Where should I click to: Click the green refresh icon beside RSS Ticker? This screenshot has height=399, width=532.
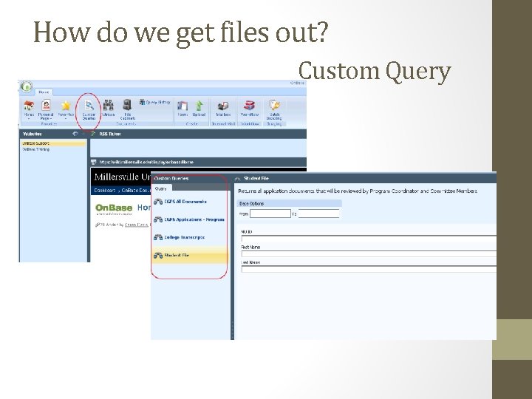pos(92,134)
